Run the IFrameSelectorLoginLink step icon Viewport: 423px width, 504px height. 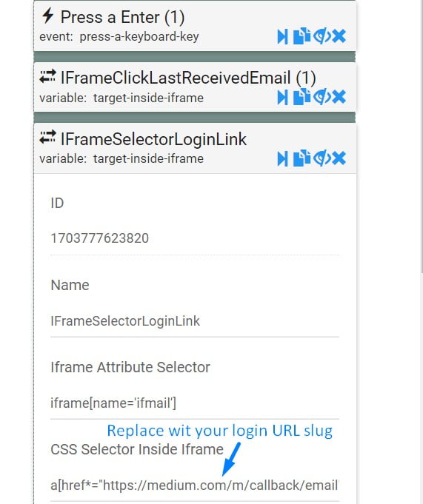[282, 159]
